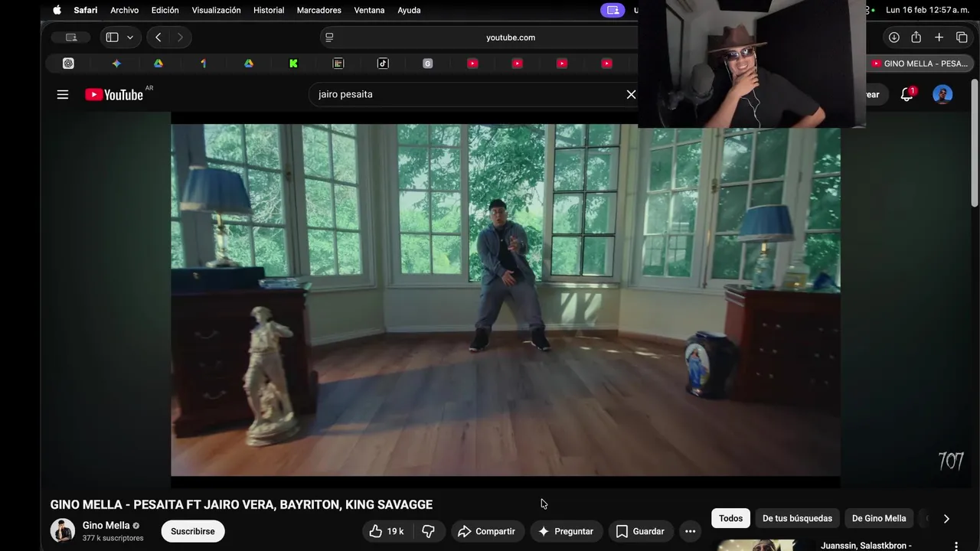The height and width of the screenshot is (551, 980).
Task: Dislike the video with thumbs down
Action: click(x=429, y=531)
